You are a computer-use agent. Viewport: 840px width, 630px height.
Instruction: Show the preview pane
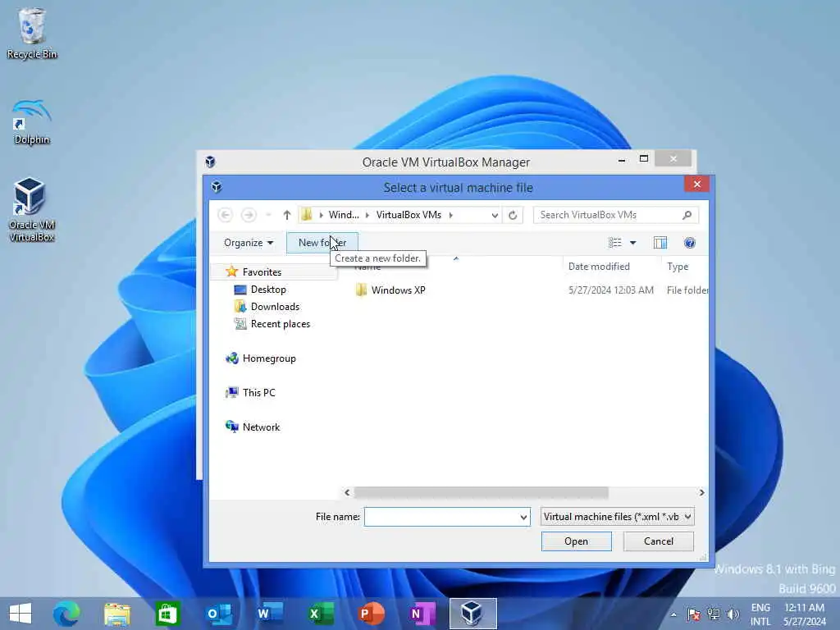point(660,243)
